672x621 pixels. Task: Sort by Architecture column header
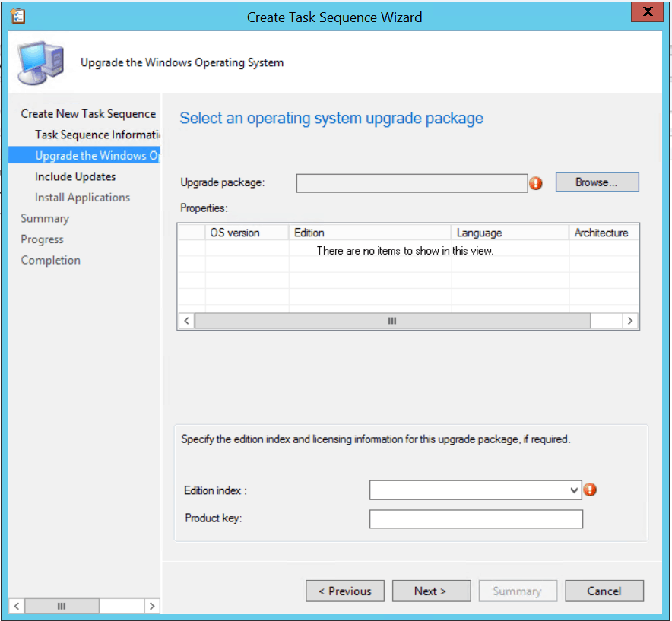[x=604, y=233]
